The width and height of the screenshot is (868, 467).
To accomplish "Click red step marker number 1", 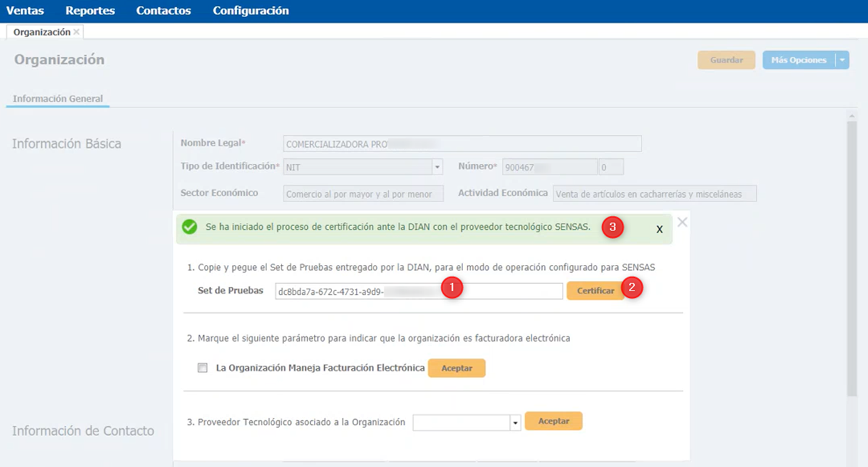I will pyautogui.click(x=452, y=287).
